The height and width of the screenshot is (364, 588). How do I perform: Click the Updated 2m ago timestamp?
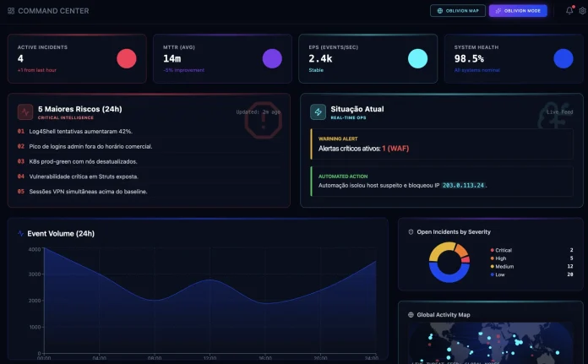point(258,112)
